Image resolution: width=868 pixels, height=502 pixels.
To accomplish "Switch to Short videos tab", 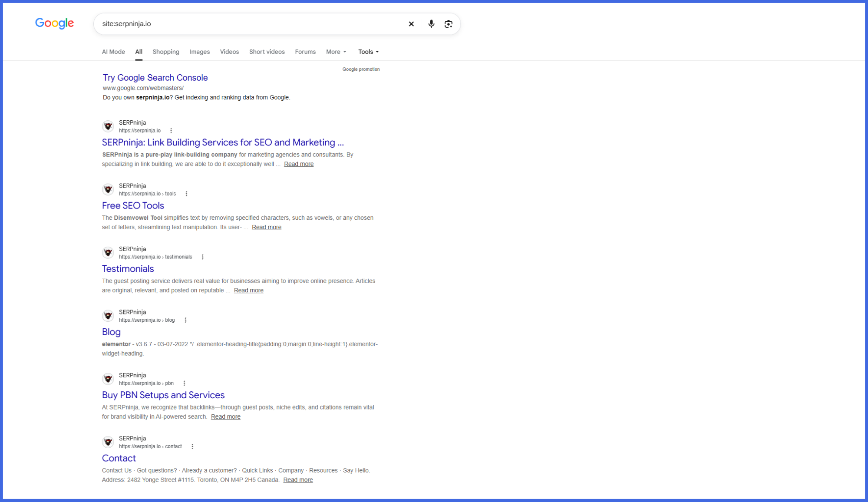I will coord(267,52).
